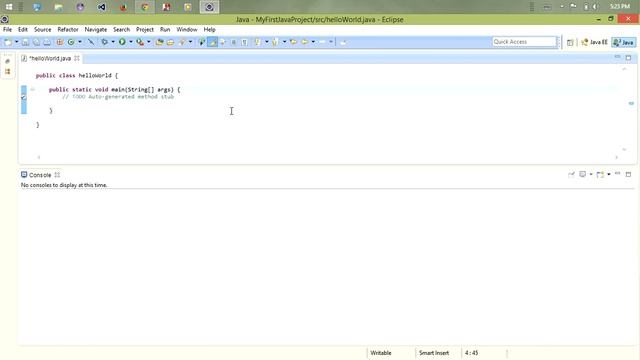Click the Debug bug icon
This screenshot has height=360, width=640.
coord(104,42)
